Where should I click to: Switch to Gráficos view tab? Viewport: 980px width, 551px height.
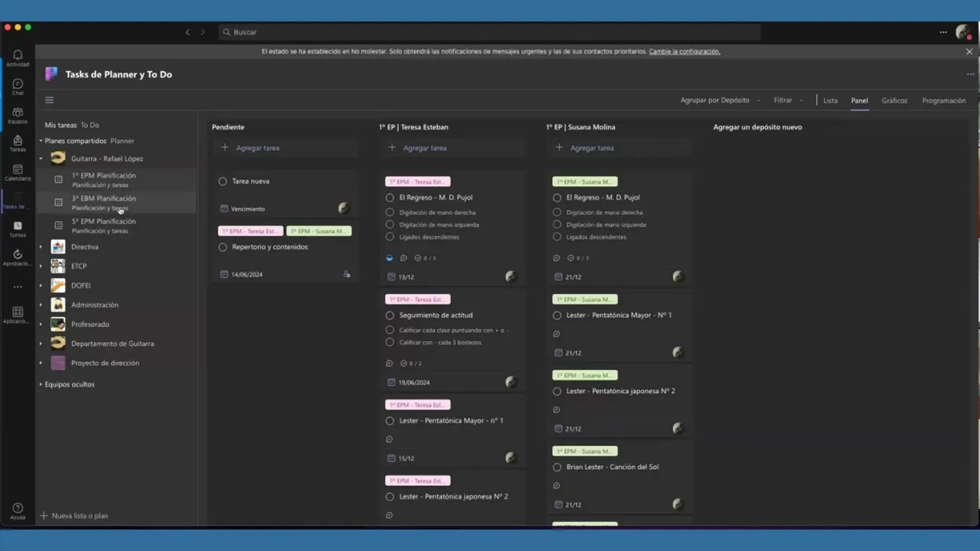click(894, 100)
